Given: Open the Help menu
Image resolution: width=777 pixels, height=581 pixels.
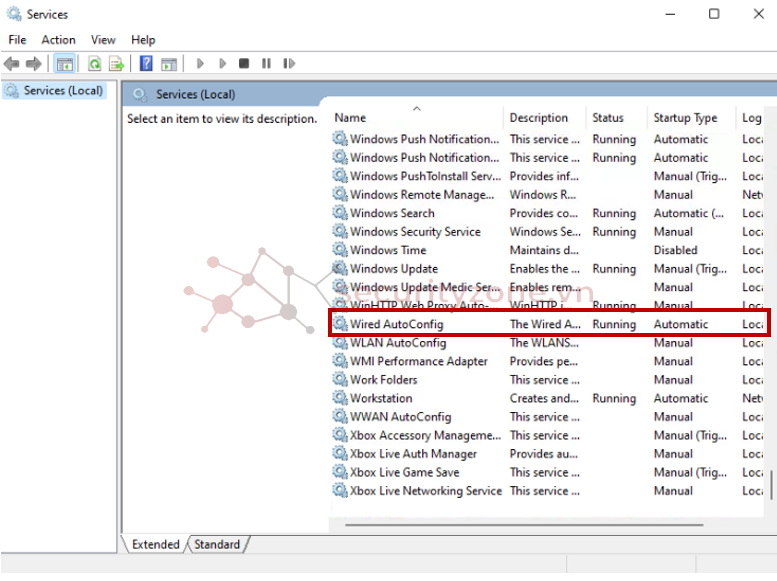Looking at the screenshot, I should click(143, 40).
